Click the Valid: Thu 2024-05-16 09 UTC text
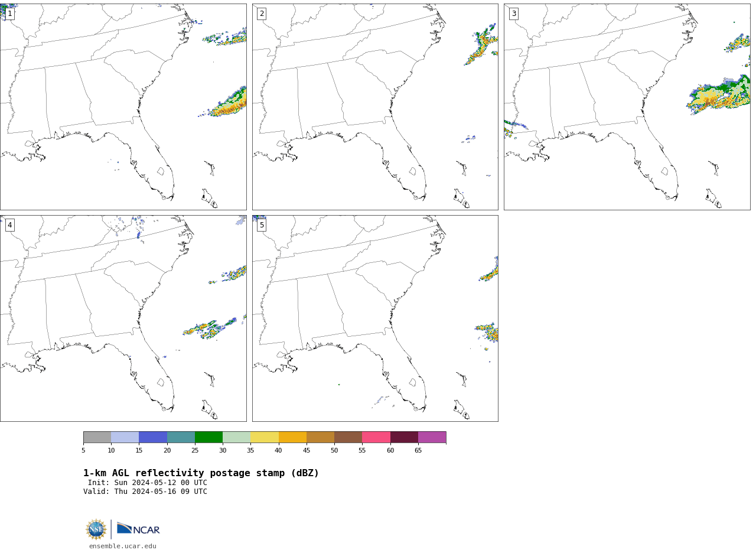The image size is (756, 553). coord(145,492)
